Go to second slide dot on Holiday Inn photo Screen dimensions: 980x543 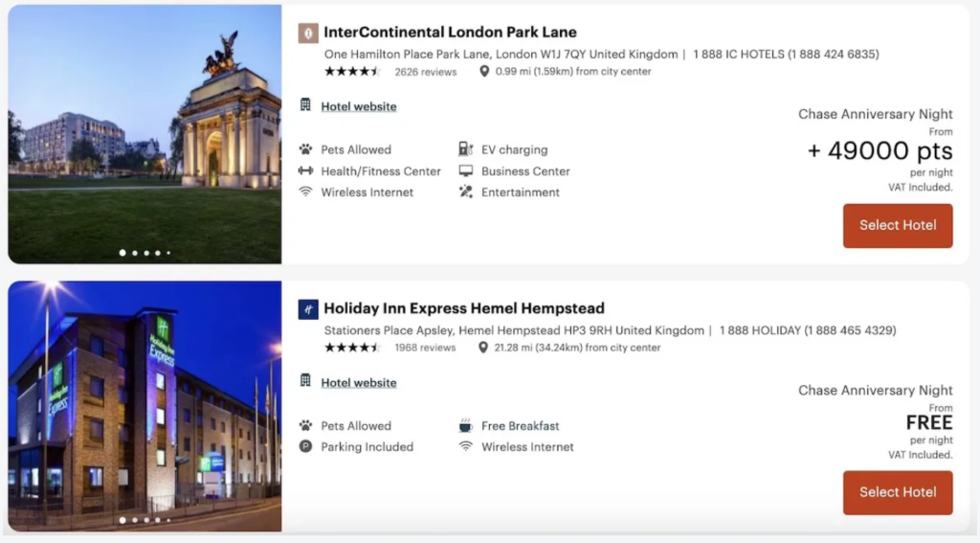point(134,520)
